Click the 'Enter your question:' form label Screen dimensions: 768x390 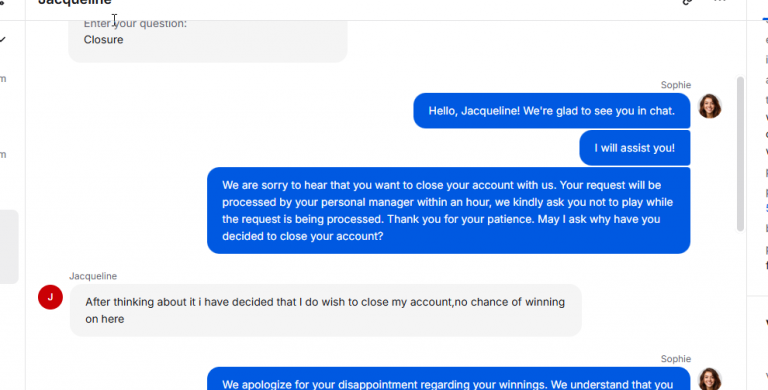[135, 24]
